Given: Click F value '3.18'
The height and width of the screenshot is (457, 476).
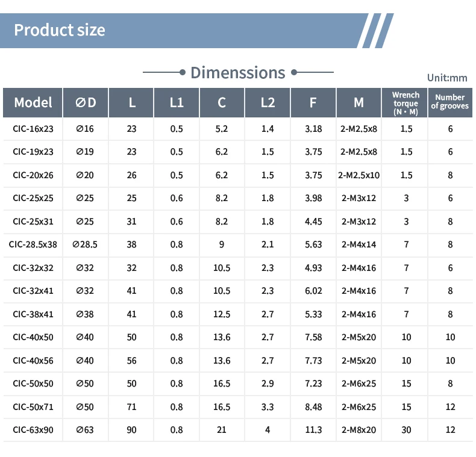Looking at the screenshot, I should click(x=313, y=129).
